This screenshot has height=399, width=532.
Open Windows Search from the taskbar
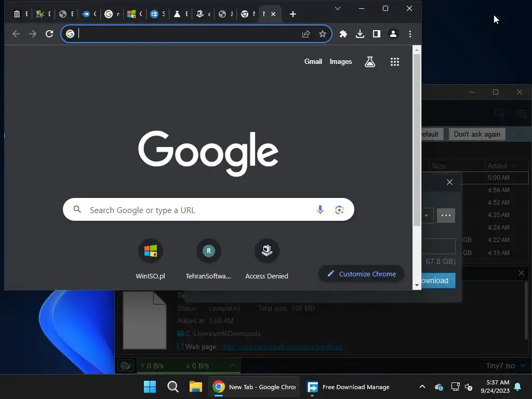click(x=172, y=387)
